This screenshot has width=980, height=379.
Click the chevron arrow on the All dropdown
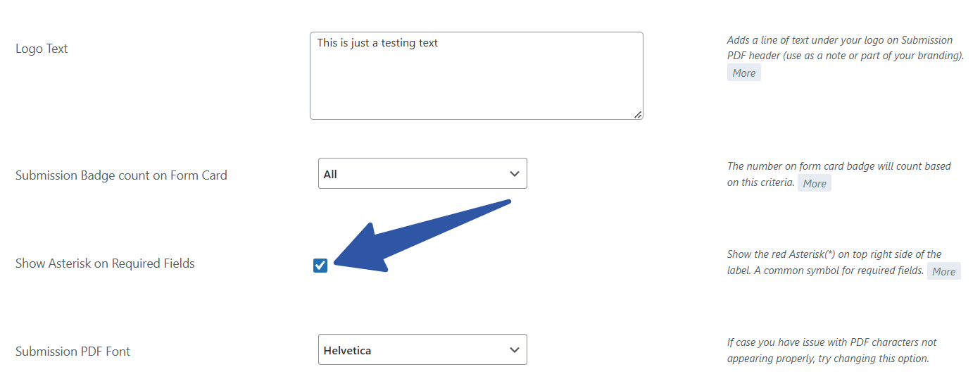pyautogui.click(x=515, y=174)
